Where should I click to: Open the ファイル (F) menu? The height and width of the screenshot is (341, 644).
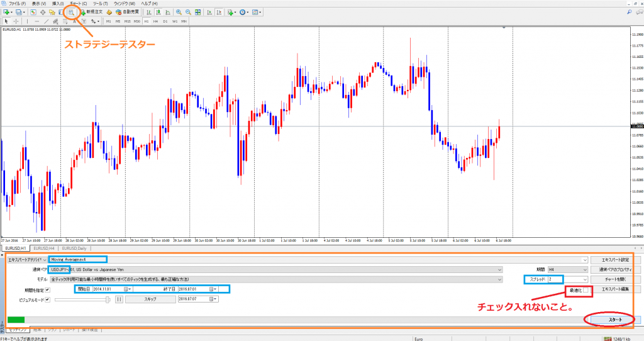pyautogui.click(x=17, y=3)
